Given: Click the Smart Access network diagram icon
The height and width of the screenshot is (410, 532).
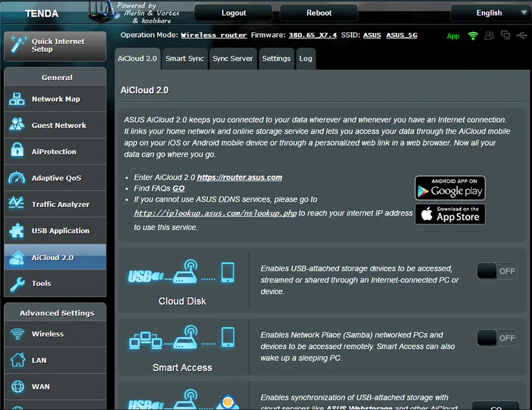Looking at the screenshot, I should tap(182, 338).
